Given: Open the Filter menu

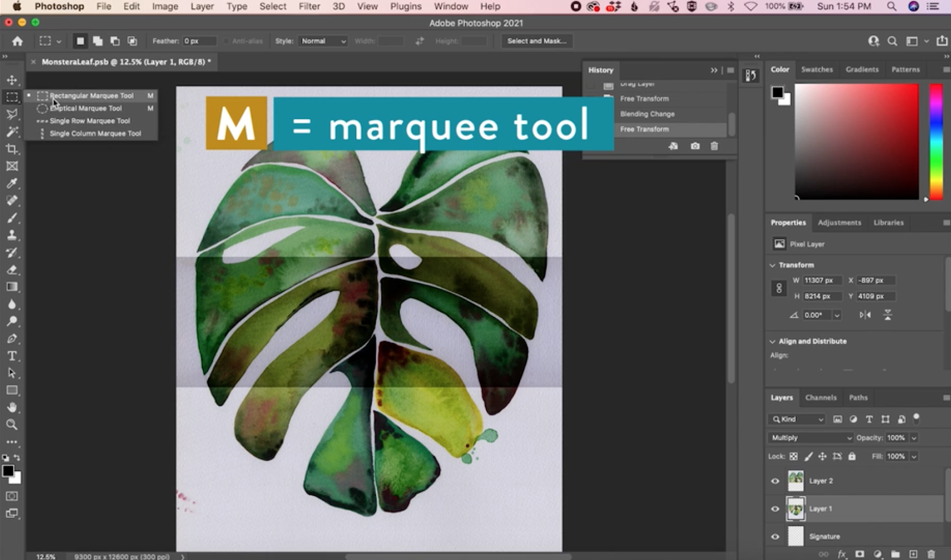Looking at the screenshot, I should click(309, 7).
